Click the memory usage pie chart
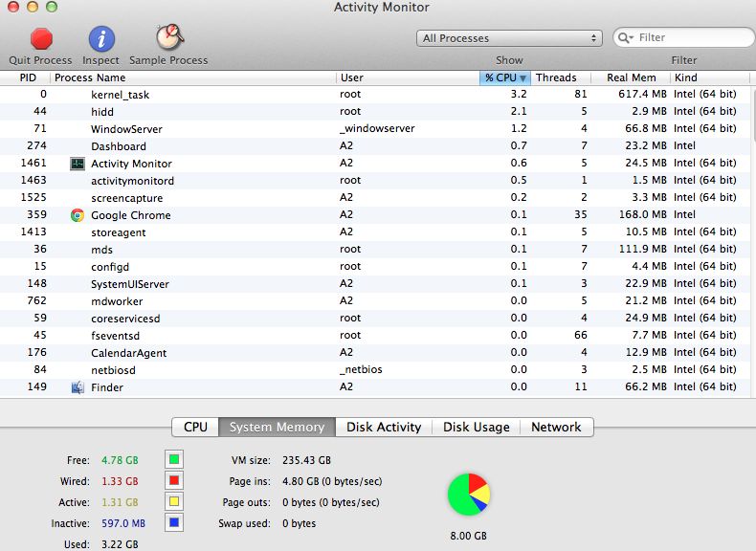This screenshot has width=756, height=551. (469, 495)
